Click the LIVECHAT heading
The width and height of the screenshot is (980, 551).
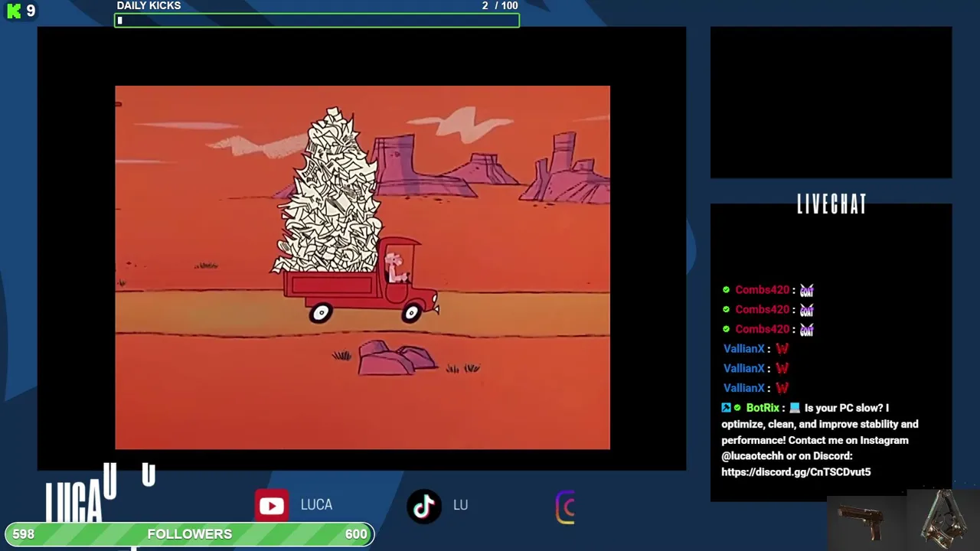pyautogui.click(x=831, y=204)
